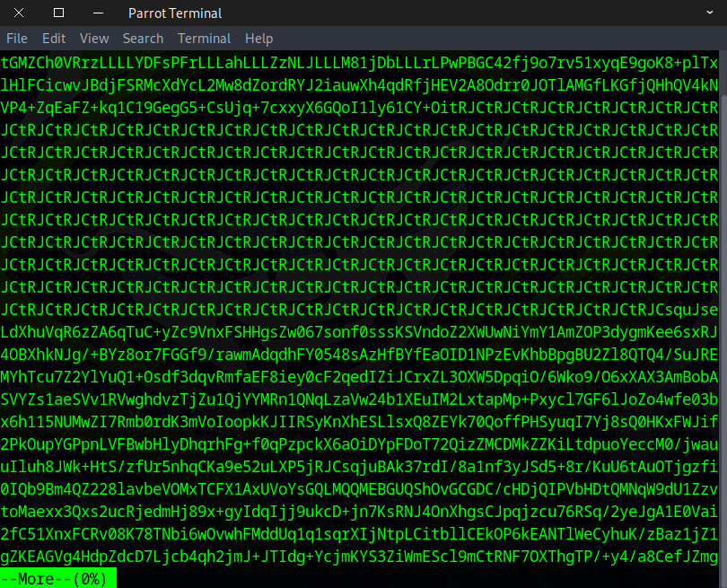Click the line beginning x6h115NUMwZI7Rmb
The height and width of the screenshot is (588, 727).
point(359,422)
